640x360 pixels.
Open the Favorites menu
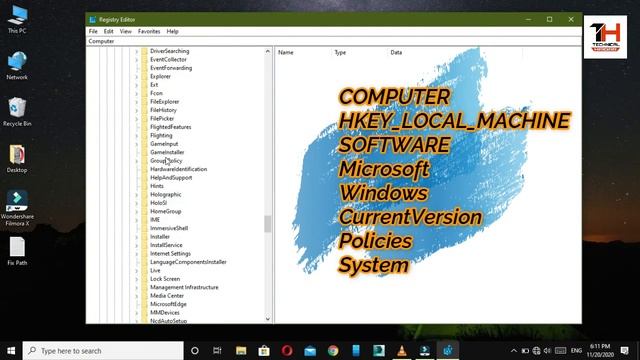pyautogui.click(x=149, y=31)
